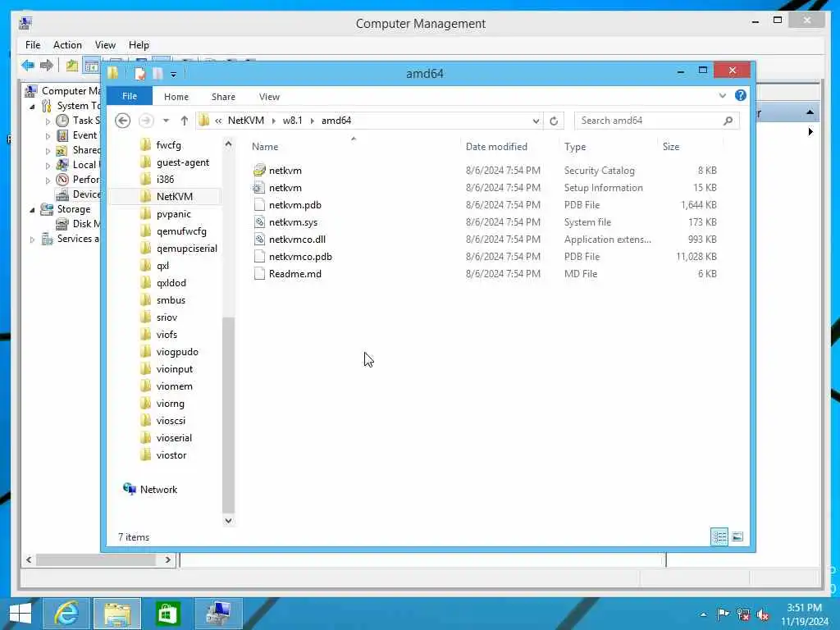Select the vioserial folder
The height and width of the screenshot is (630, 840).
click(174, 438)
